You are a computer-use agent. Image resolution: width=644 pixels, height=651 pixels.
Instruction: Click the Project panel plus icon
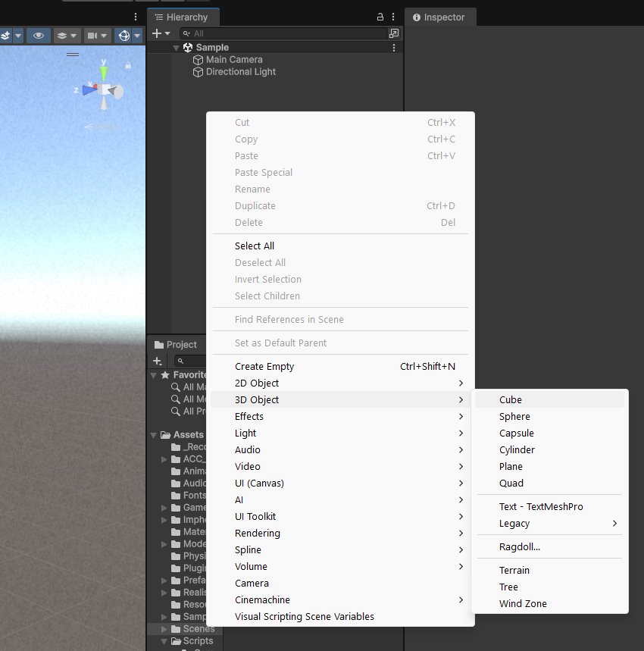pos(158,361)
